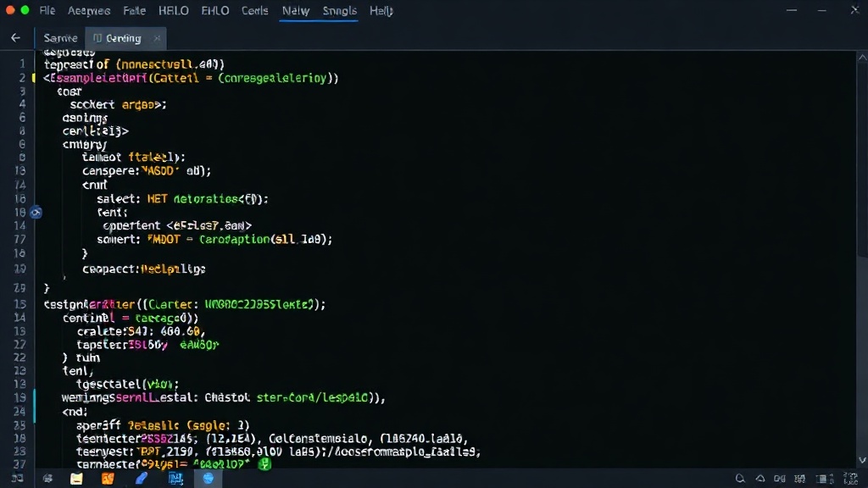Click line number 2 in the gutter
868x488 pixels.
click(x=23, y=77)
